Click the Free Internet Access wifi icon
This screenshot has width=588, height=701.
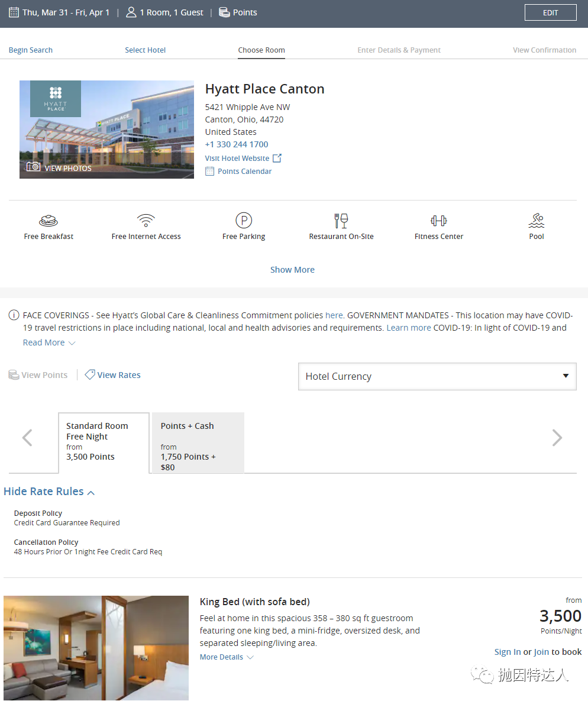(146, 221)
